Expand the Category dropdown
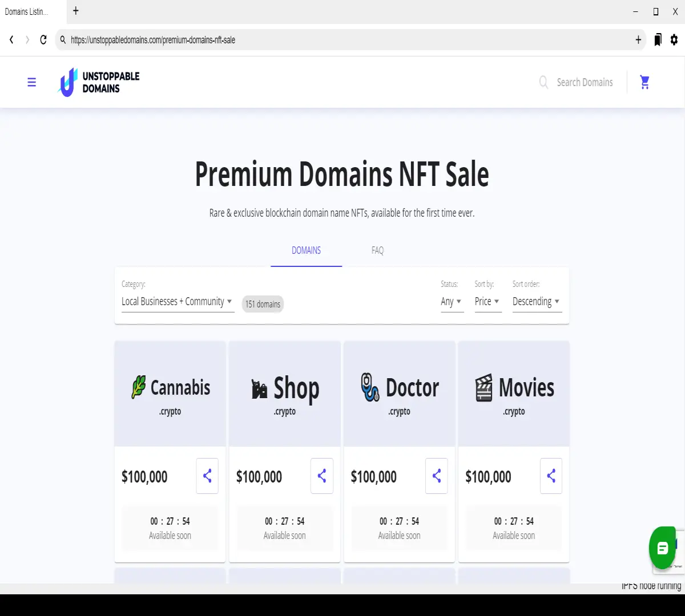Viewport: 685px width, 616px height. (x=178, y=302)
